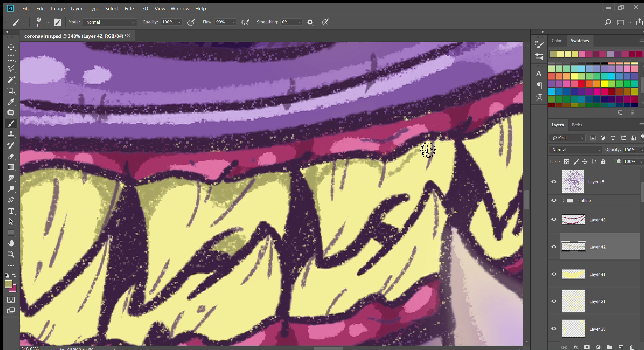Open brush smoothing options gear

click(310, 22)
